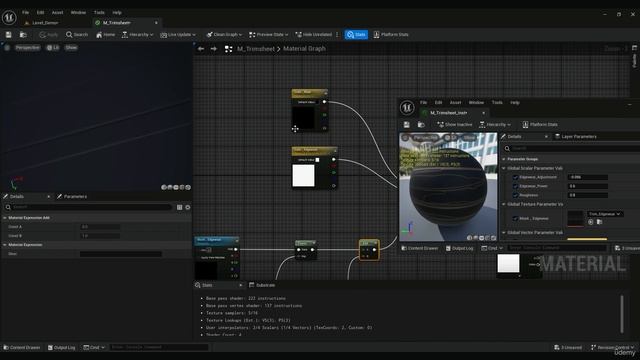This screenshot has height=360, width=640.
Task: Click the Apply button in the main toolbar
Action: (x=49, y=35)
